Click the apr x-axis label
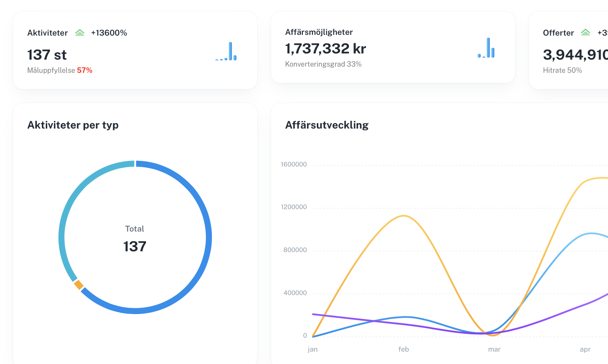608x364 pixels. [585, 349]
